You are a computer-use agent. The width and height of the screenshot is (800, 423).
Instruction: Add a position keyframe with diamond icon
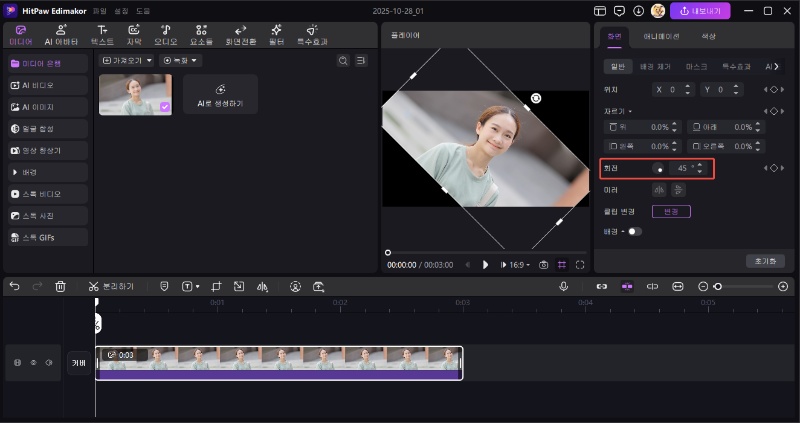click(774, 89)
